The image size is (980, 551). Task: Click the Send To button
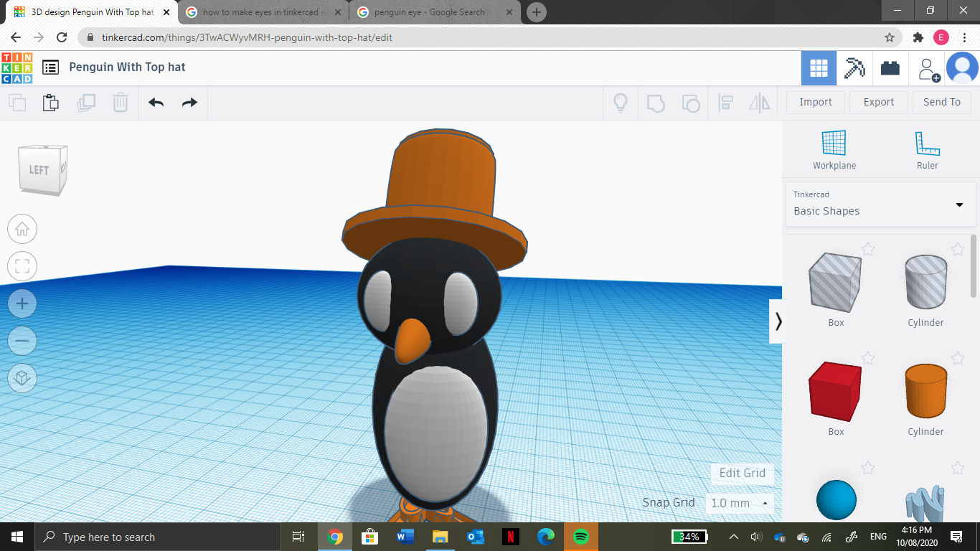point(942,102)
